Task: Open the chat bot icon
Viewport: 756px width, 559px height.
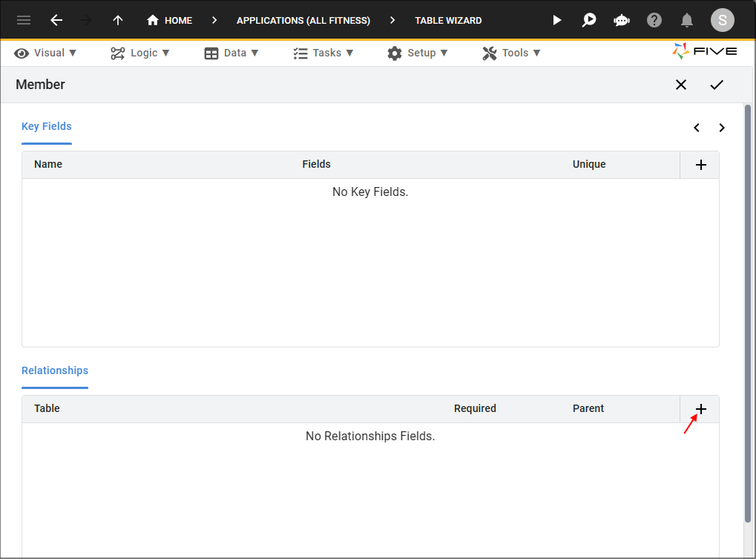Action: click(x=622, y=20)
